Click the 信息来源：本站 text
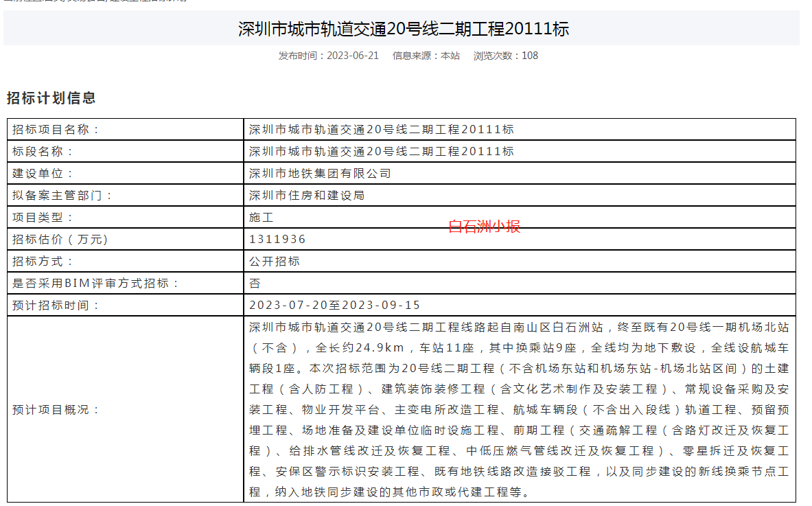812x506 pixels. coord(426,56)
